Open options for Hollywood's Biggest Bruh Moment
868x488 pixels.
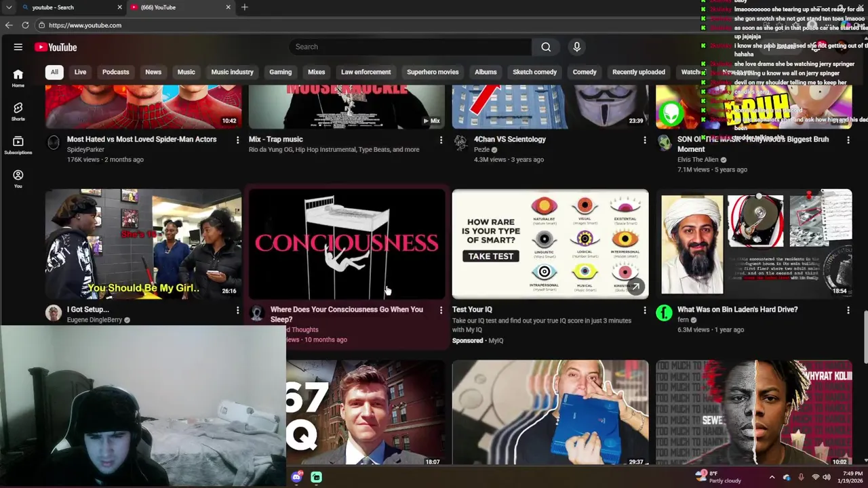point(848,140)
